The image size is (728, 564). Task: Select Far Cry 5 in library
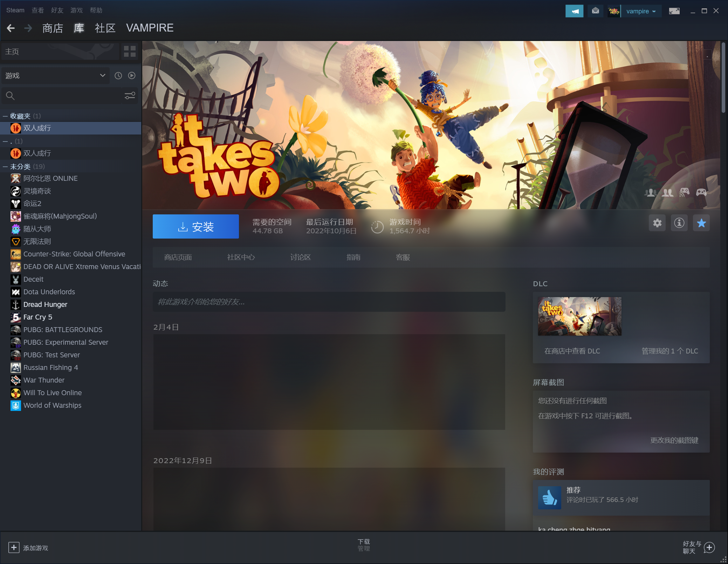(38, 317)
